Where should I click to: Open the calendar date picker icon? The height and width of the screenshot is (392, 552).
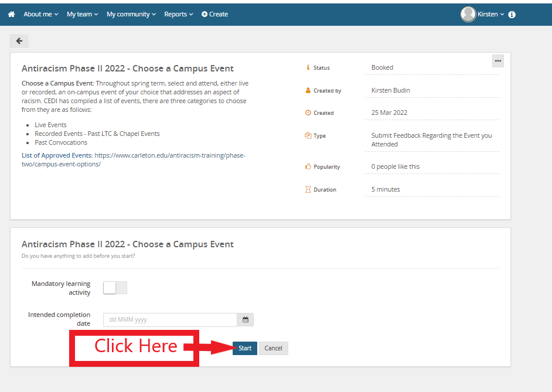tap(246, 319)
